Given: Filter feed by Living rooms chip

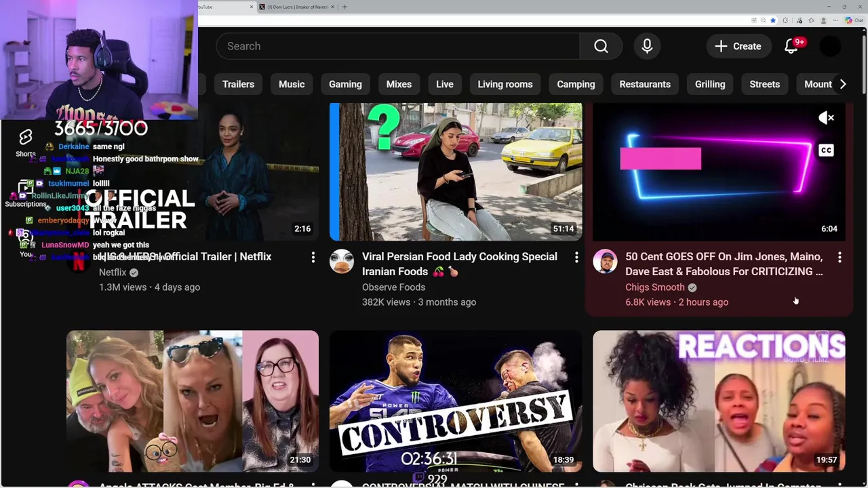Looking at the screenshot, I should 505,84.
